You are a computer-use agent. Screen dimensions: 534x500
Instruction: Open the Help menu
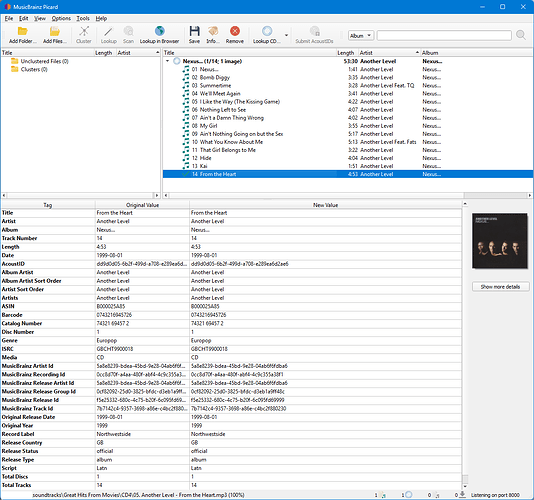(x=101, y=18)
